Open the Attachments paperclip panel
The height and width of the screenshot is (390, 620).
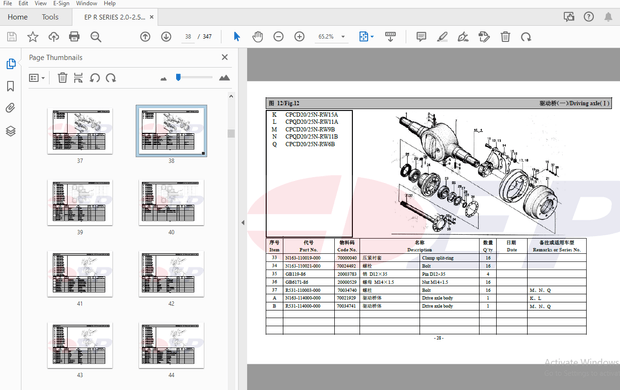coord(11,108)
